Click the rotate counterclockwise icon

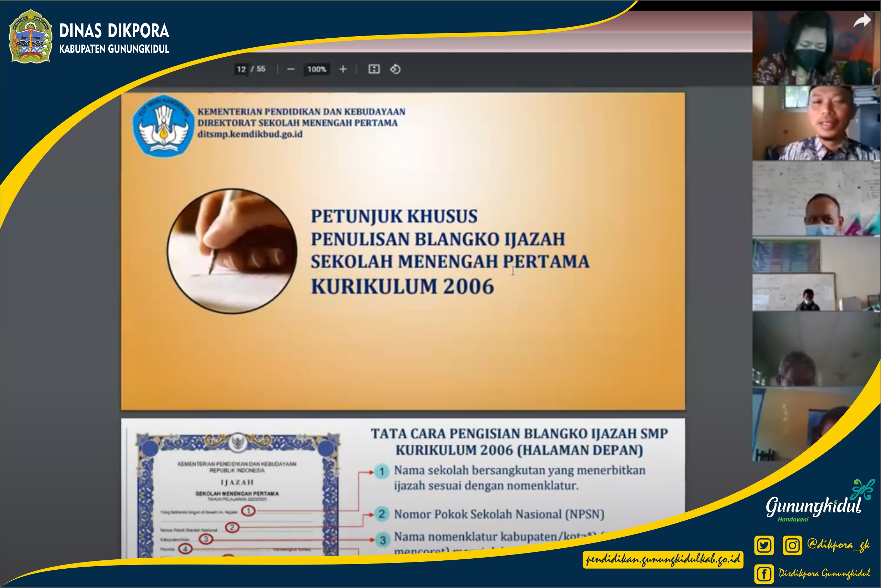395,69
